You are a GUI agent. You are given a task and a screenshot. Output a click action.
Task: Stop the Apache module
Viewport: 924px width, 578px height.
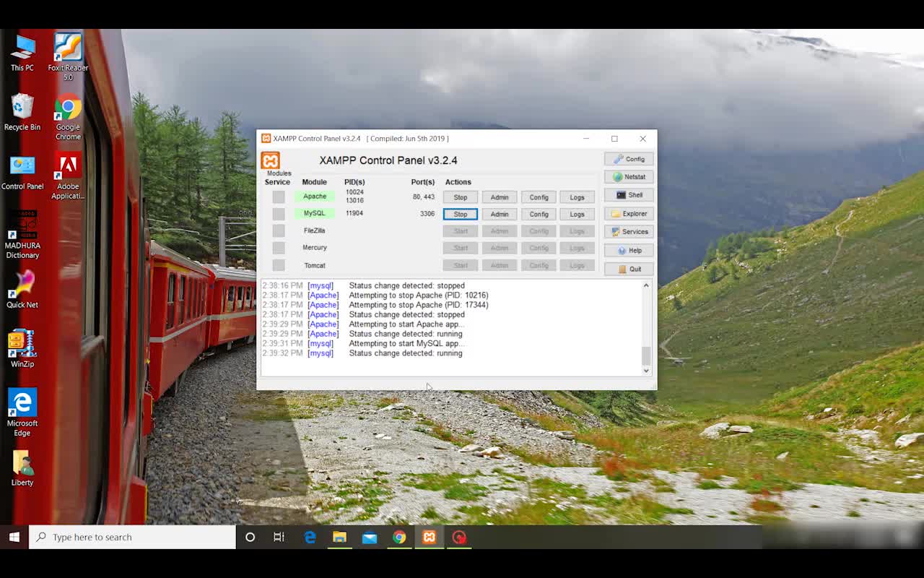pos(461,197)
